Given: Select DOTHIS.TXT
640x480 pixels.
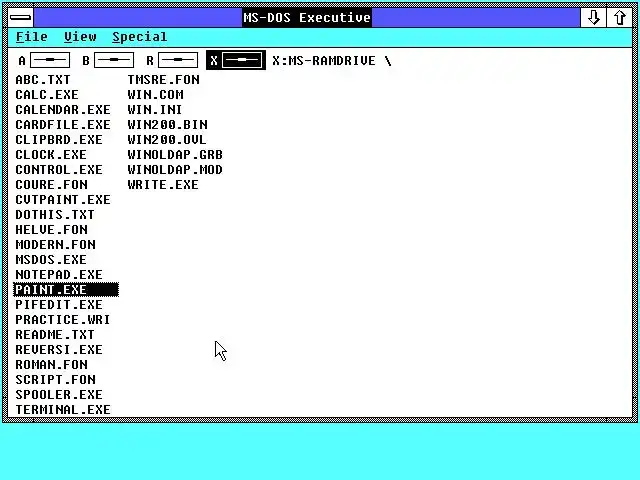Looking at the screenshot, I should (x=55, y=215).
